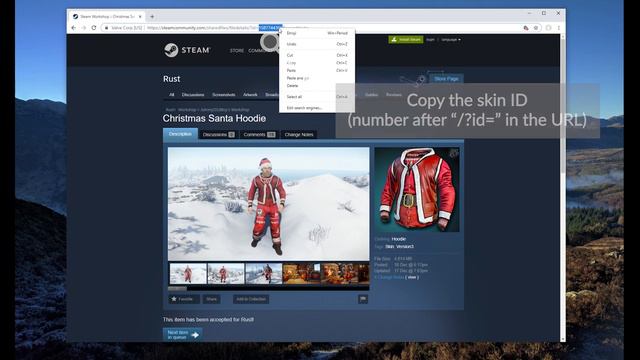Image resolution: width=640 pixels, height=360 pixels.
Task: Click the red Santa hoodie item image
Action: (417, 190)
